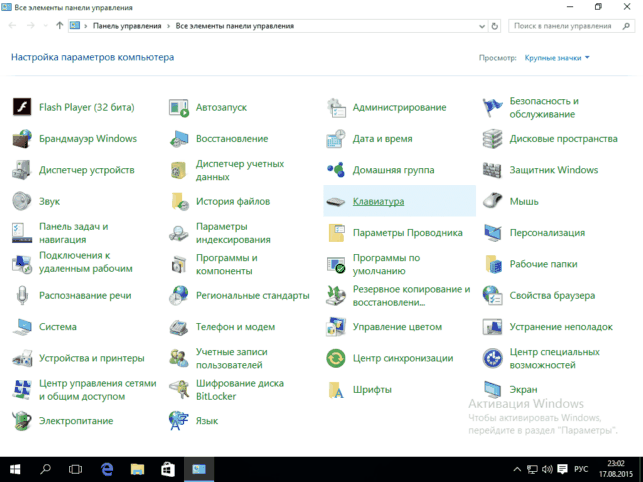Open Резервное копирование и восстановление link
Viewport: 643px width, 482px height.
411,295
